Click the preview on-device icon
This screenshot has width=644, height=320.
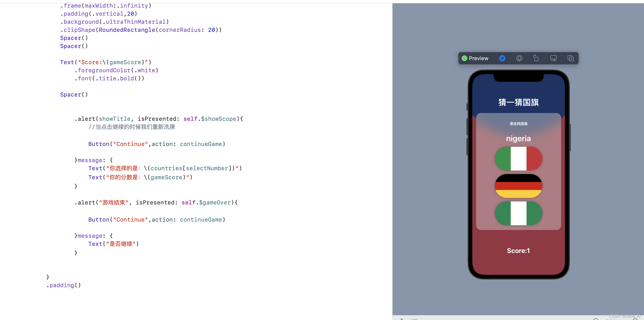[519, 58]
